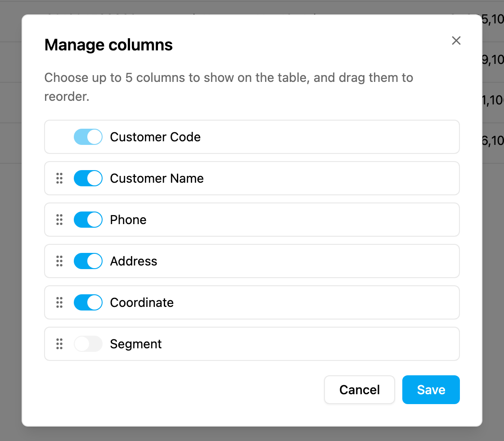Select the Phone label text
The width and height of the screenshot is (504, 441).
coord(128,220)
